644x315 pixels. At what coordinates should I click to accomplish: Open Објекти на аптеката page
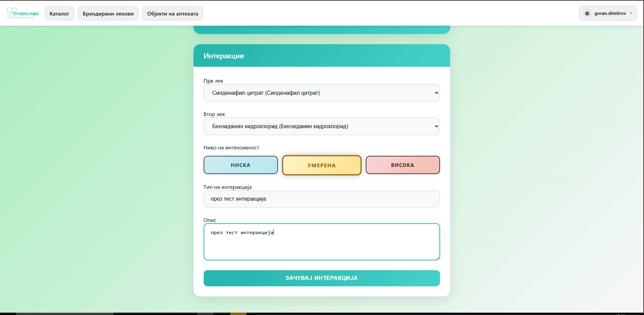[173, 13]
